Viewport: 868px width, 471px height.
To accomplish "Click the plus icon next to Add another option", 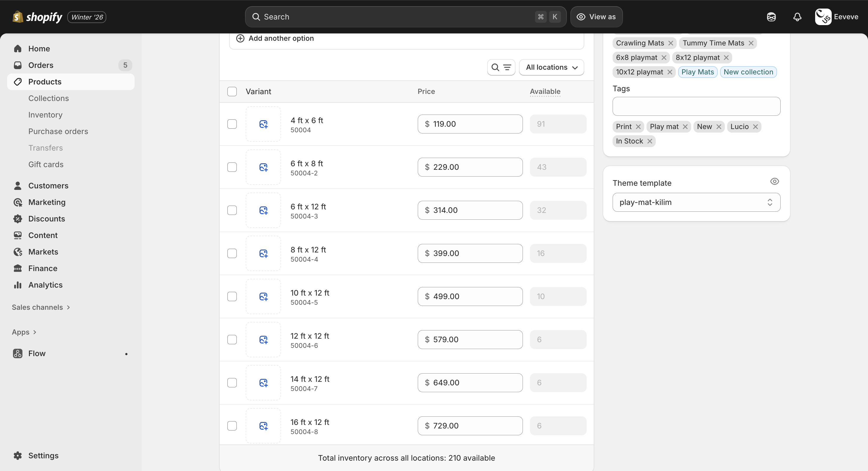I will pos(240,38).
